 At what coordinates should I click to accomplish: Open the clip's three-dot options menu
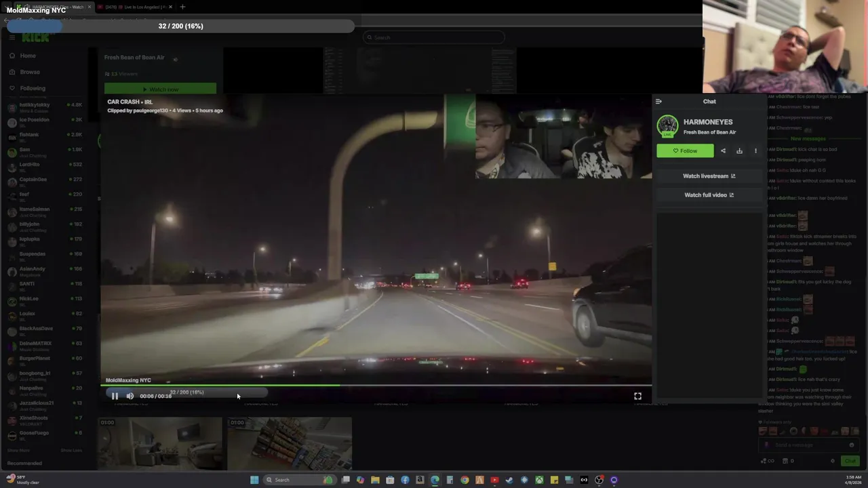pos(755,150)
